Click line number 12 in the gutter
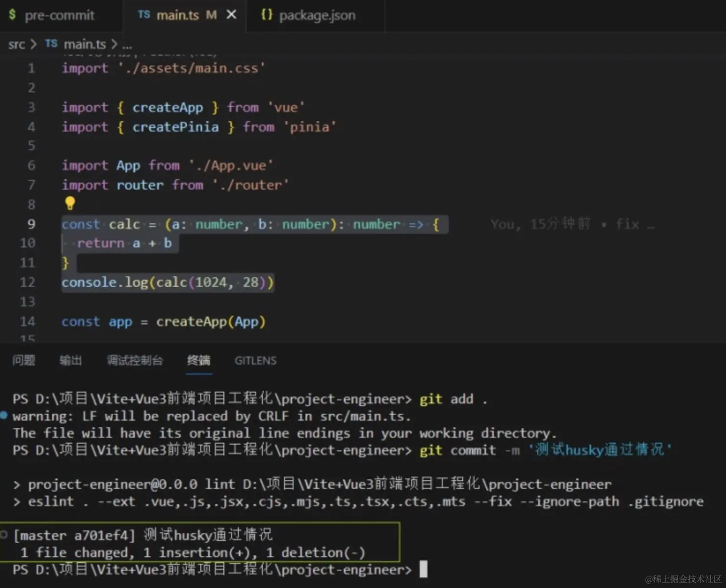Screen dimensions: 726x588 coord(27,282)
